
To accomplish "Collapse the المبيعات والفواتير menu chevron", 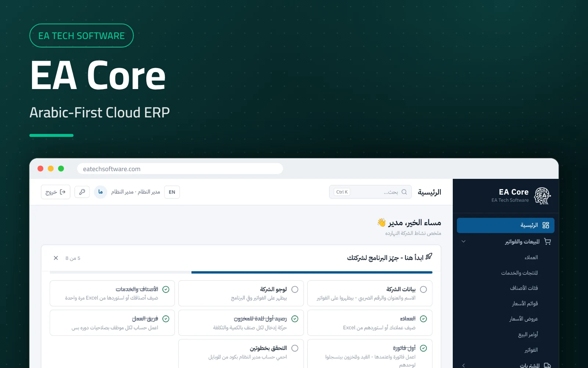I will [x=463, y=241].
